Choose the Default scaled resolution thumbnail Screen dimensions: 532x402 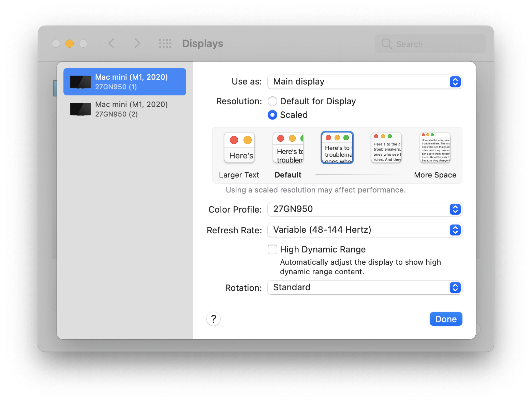coord(288,148)
